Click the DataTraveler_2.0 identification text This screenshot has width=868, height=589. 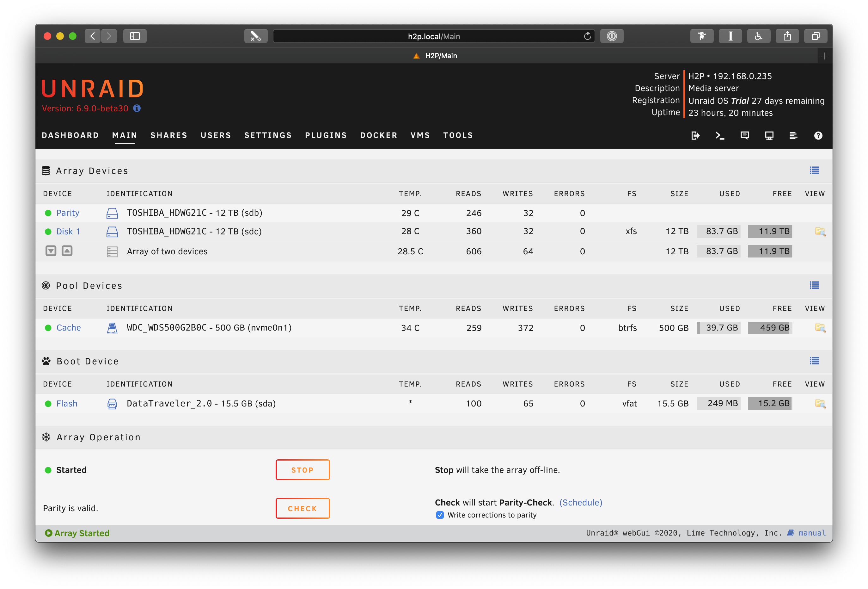201,404
